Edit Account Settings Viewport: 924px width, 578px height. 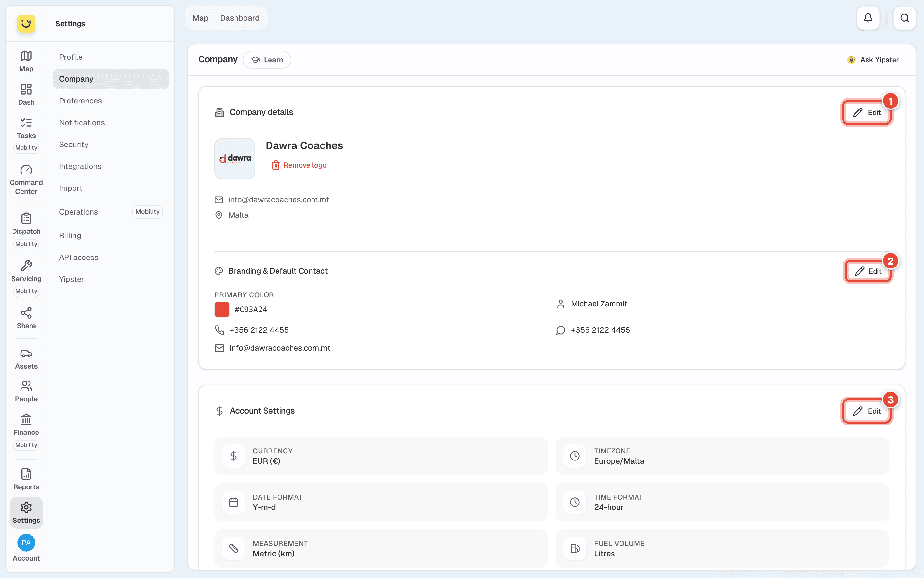(x=867, y=411)
